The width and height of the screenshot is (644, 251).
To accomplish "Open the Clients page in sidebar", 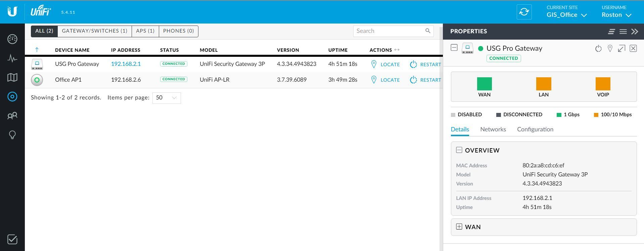I will point(12,116).
